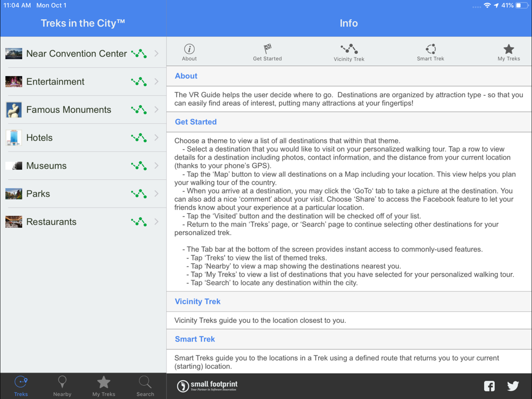The image size is (532, 399).
Task: Tap the green trek icon for Museums
Action: tap(139, 165)
